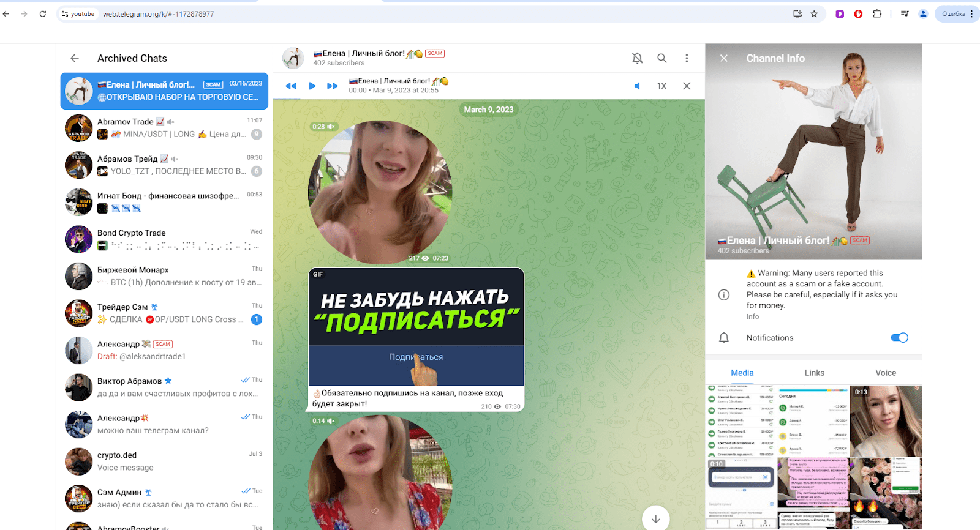
Task: Open the channel three-dot menu
Action: click(x=687, y=58)
